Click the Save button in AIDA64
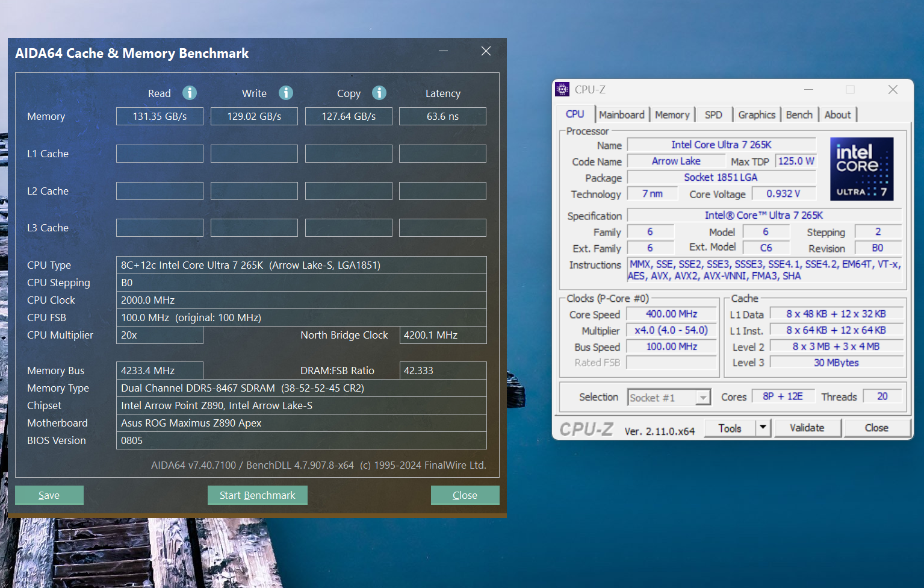Screen dimensions: 924x588 [49, 495]
